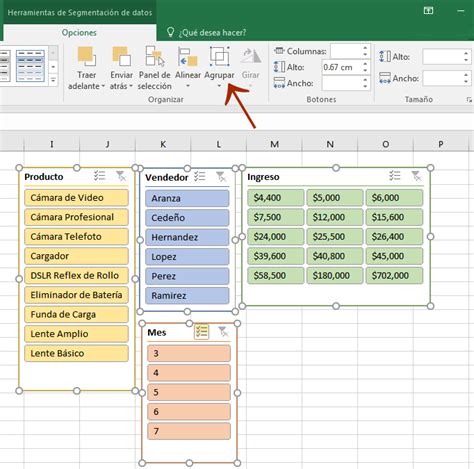
Task: Select vendedor Cedeño
Action: click(187, 218)
